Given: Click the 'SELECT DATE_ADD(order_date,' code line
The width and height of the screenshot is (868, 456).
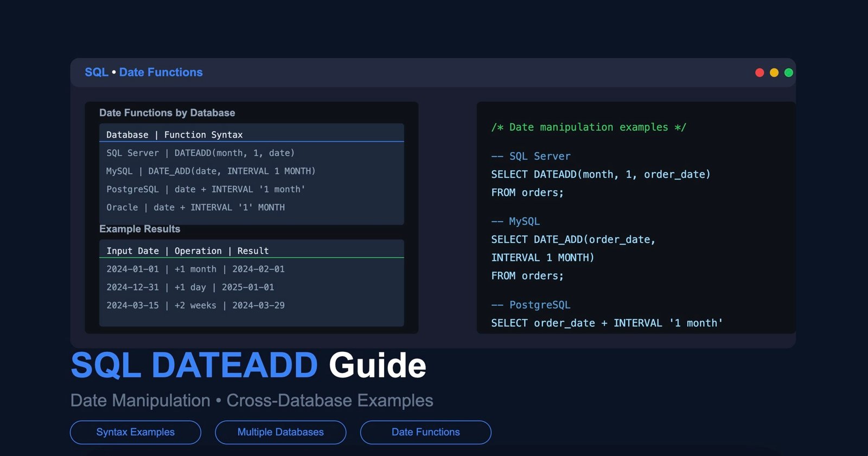Looking at the screenshot, I should (x=573, y=239).
